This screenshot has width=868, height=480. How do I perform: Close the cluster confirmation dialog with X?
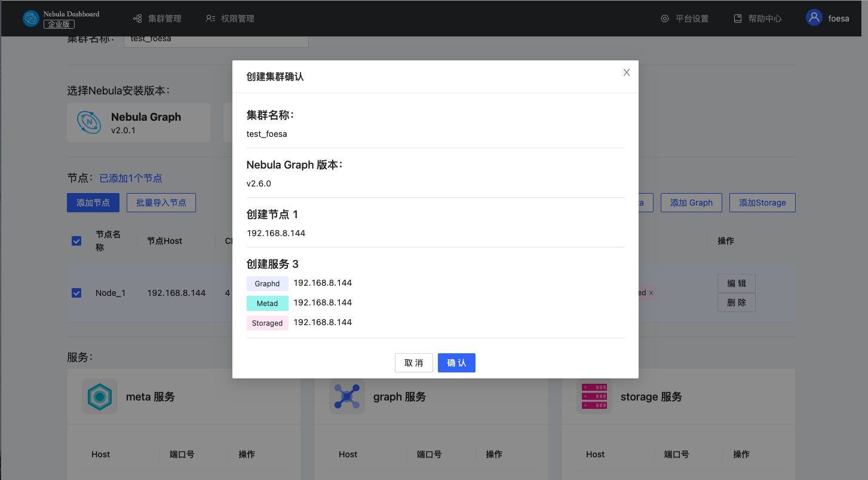tap(627, 72)
